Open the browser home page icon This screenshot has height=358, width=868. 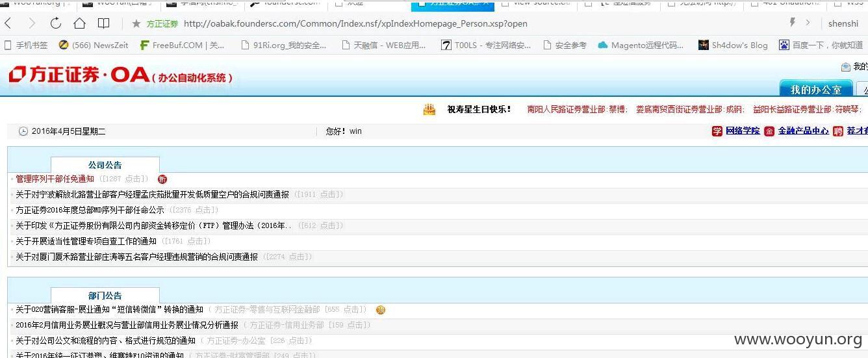tap(79, 23)
